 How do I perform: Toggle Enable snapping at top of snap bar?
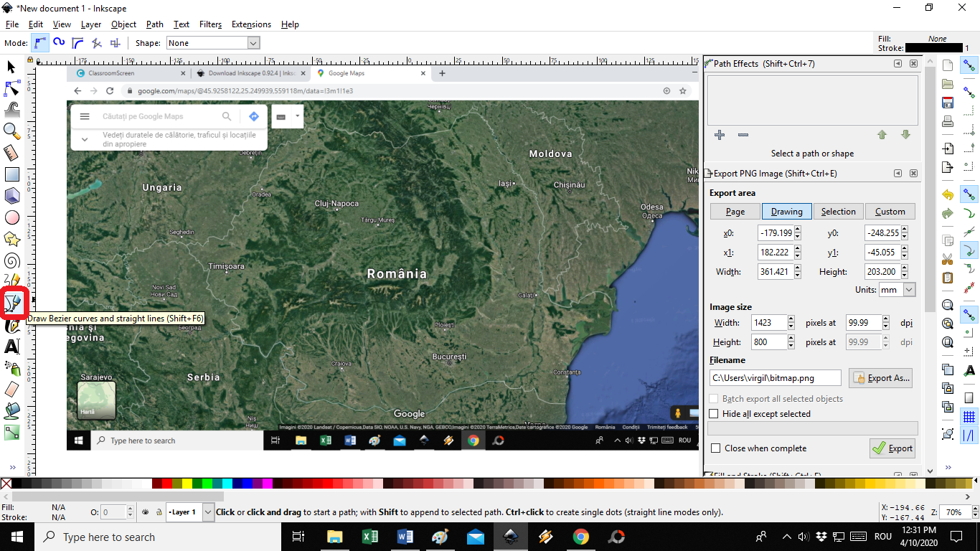click(x=969, y=66)
